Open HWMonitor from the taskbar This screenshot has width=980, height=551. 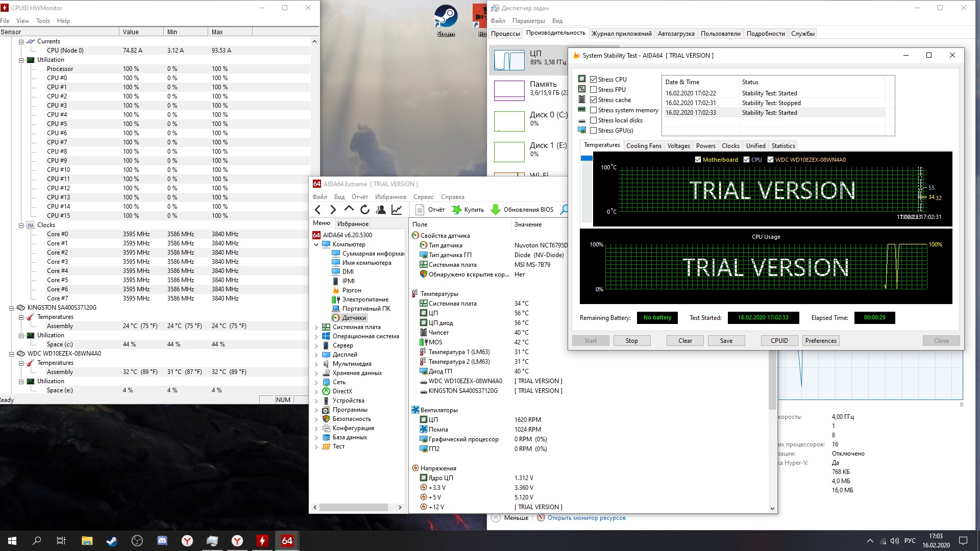pyautogui.click(x=262, y=541)
